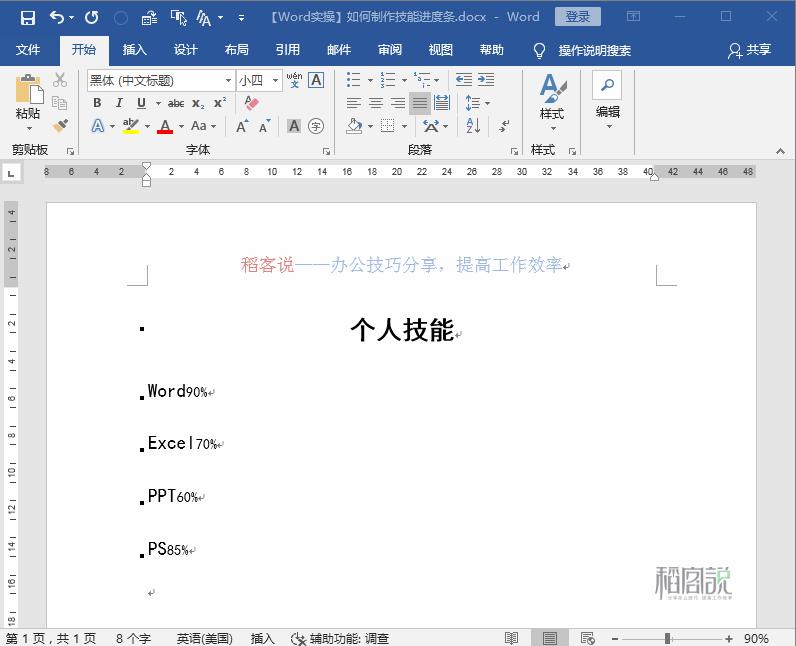This screenshot has height=646, width=796.
Task: Switch to the 审阅 Review tab
Action: tap(390, 50)
